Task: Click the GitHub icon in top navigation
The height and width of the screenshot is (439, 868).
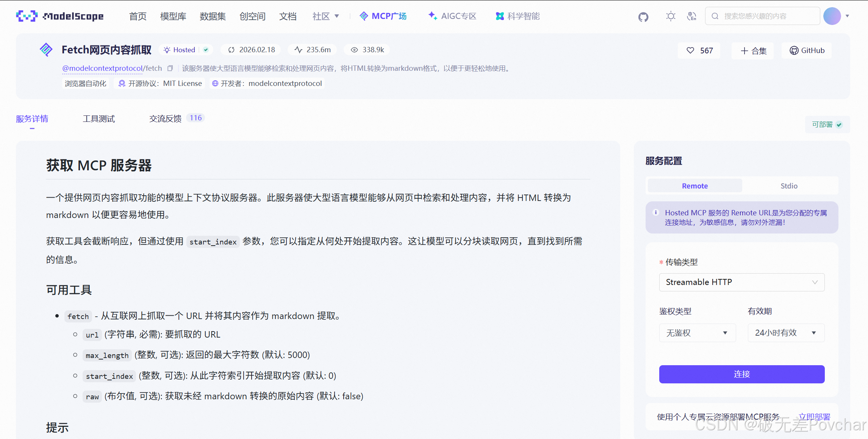Action: coord(643,17)
